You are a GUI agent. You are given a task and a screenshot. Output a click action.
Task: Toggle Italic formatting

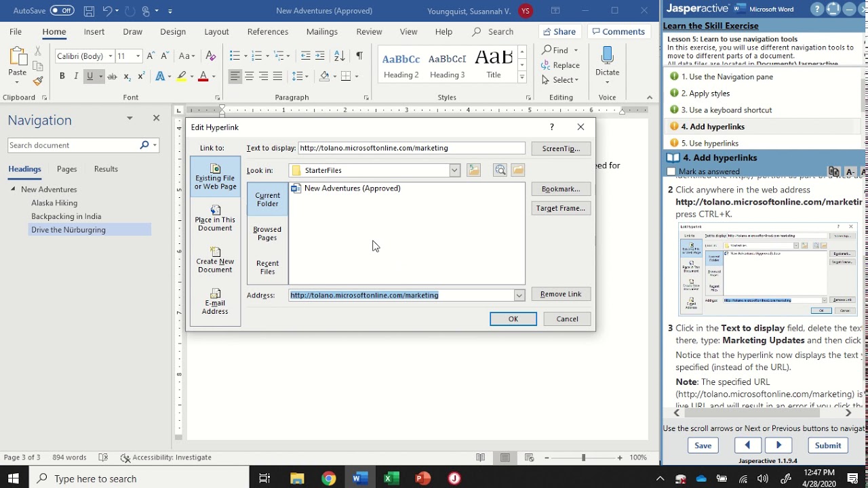75,77
